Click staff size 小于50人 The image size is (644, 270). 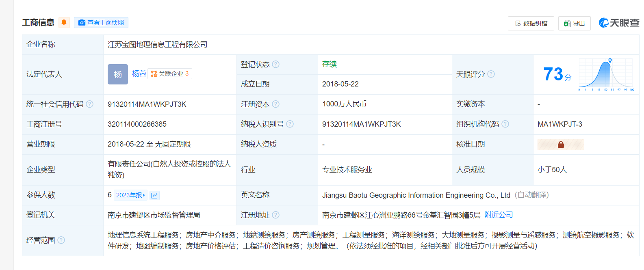tap(552, 170)
